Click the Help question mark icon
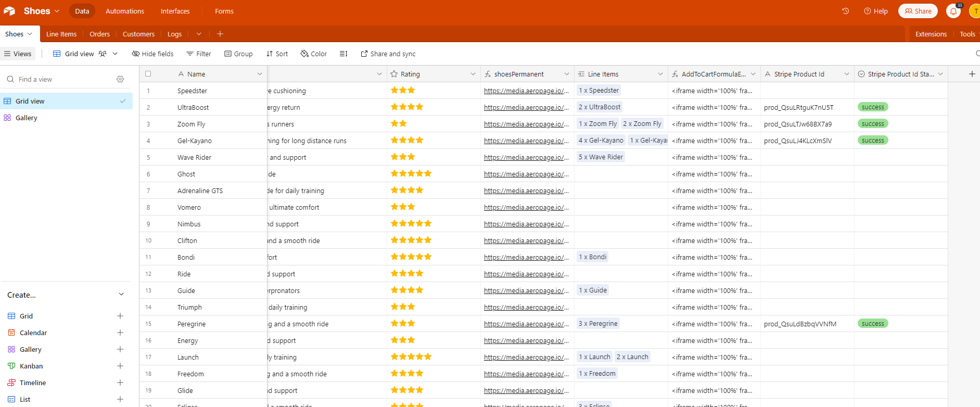The width and height of the screenshot is (980, 407). point(868,11)
